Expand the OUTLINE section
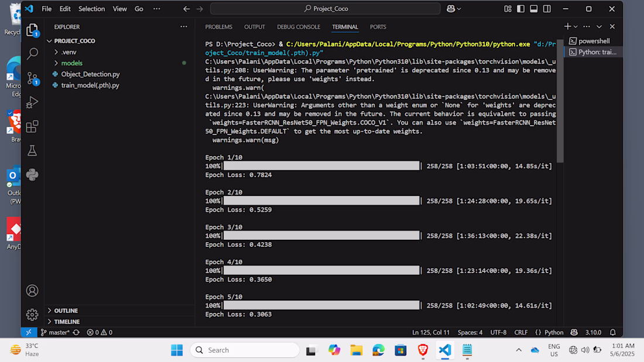This screenshot has width=644, height=362. (66, 311)
